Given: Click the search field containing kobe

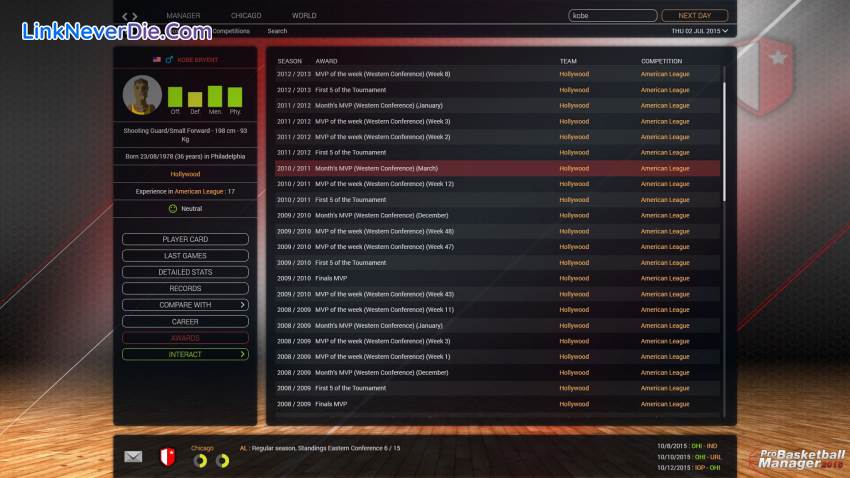Looking at the screenshot, I should (614, 16).
